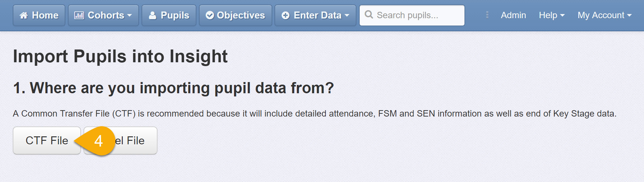The height and width of the screenshot is (182, 644).
Task: Expand the Cohorts dropdown arrow
Action: point(129,15)
